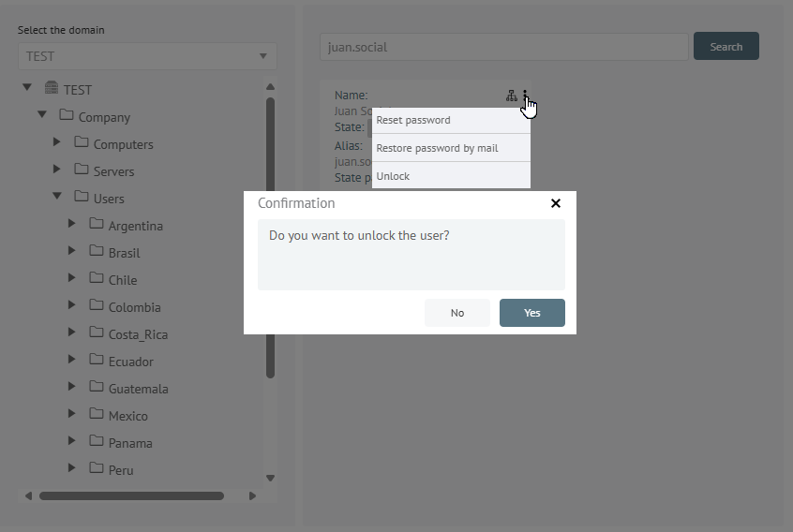Expand the Chile folder

[72, 278]
